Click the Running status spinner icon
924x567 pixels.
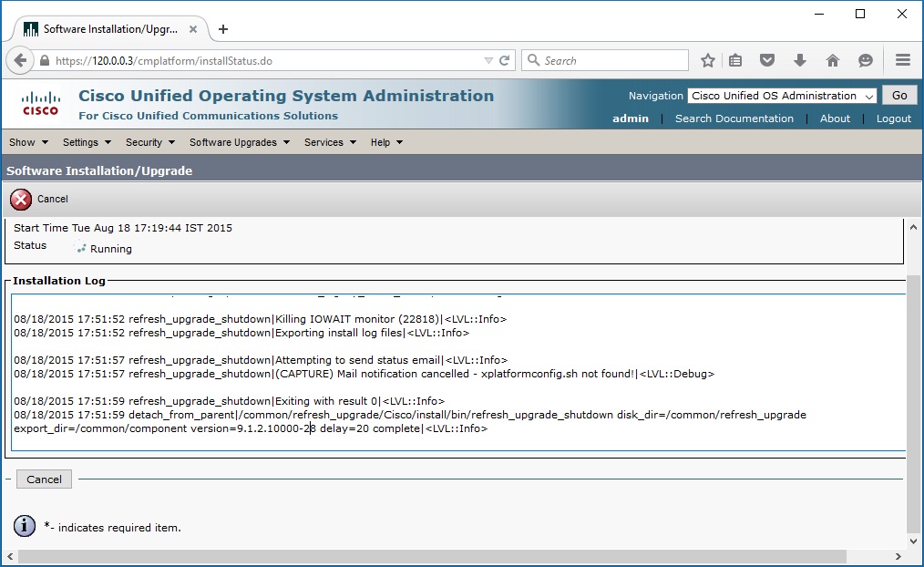(x=81, y=248)
